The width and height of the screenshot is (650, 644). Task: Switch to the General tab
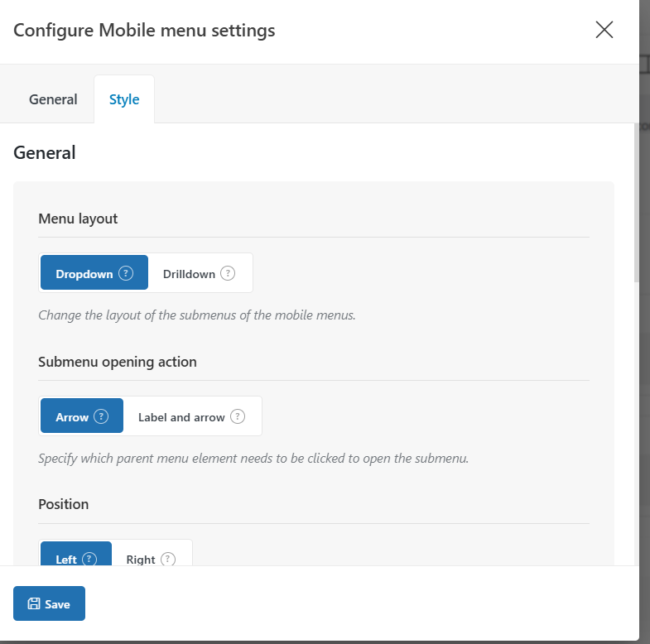coord(53,99)
